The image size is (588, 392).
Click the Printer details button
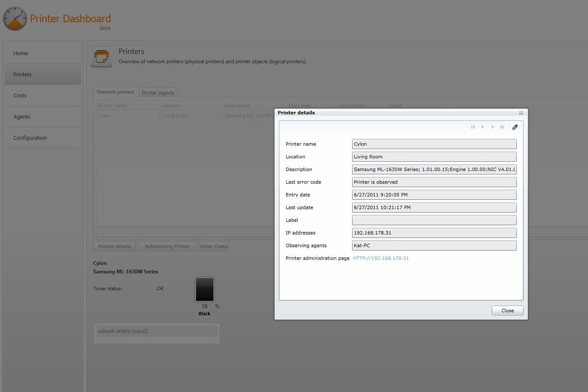click(114, 246)
